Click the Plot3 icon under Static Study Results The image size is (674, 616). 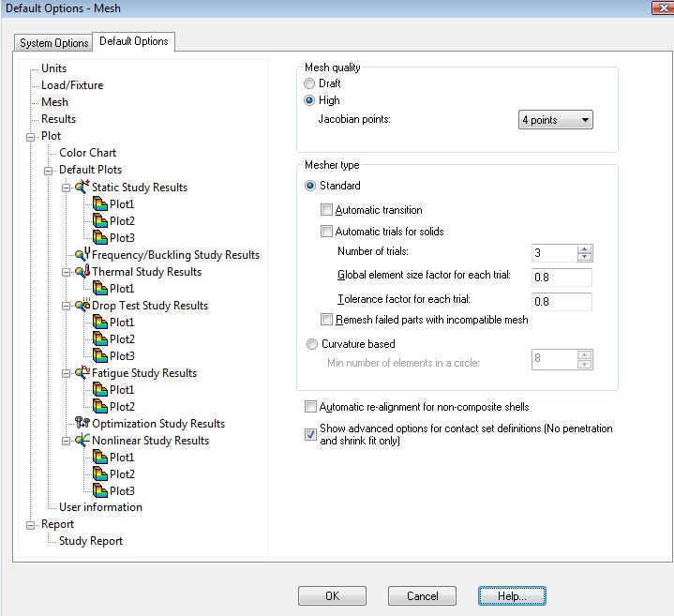click(100, 237)
